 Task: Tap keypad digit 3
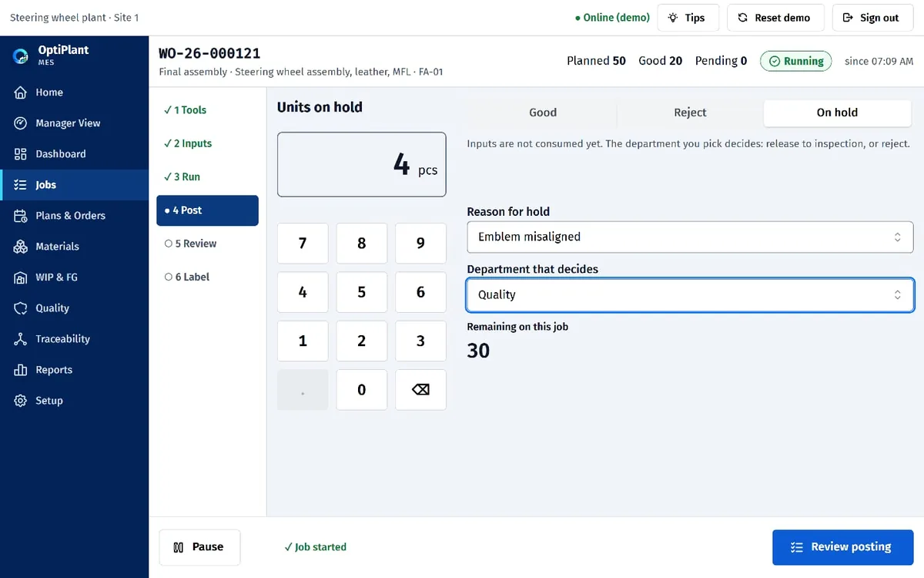(x=420, y=341)
